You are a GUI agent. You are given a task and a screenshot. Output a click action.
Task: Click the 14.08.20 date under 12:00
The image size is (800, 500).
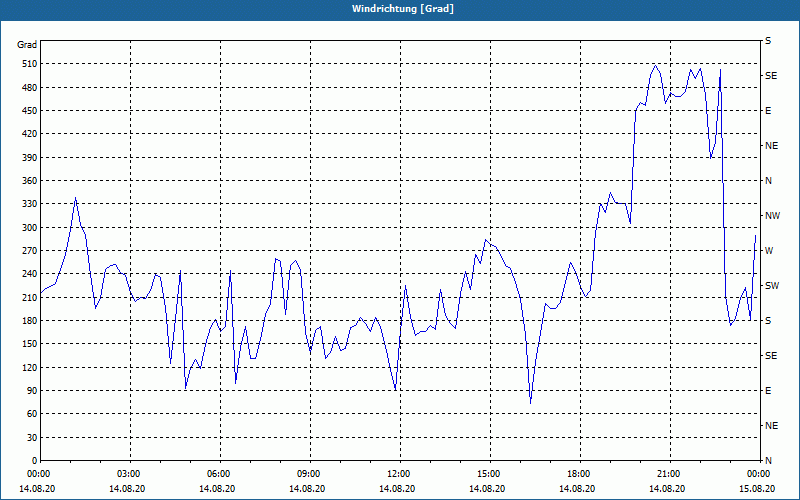coord(397,489)
